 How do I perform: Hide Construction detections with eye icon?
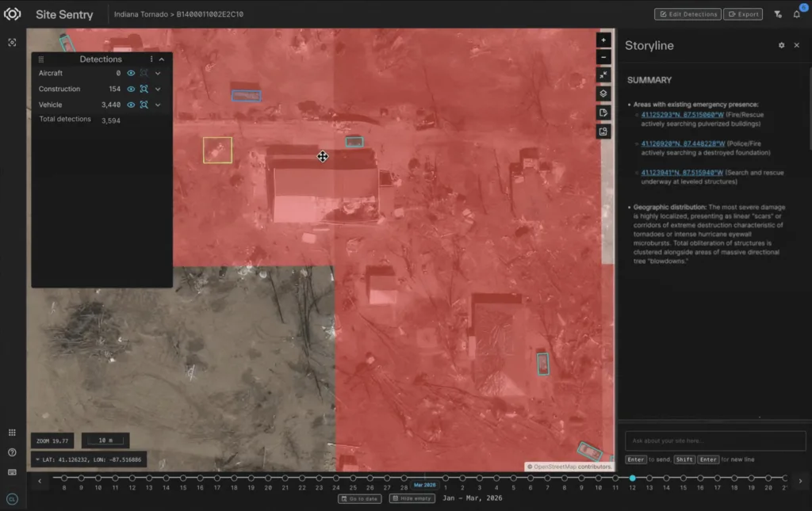pyautogui.click(x=131, y=89)
